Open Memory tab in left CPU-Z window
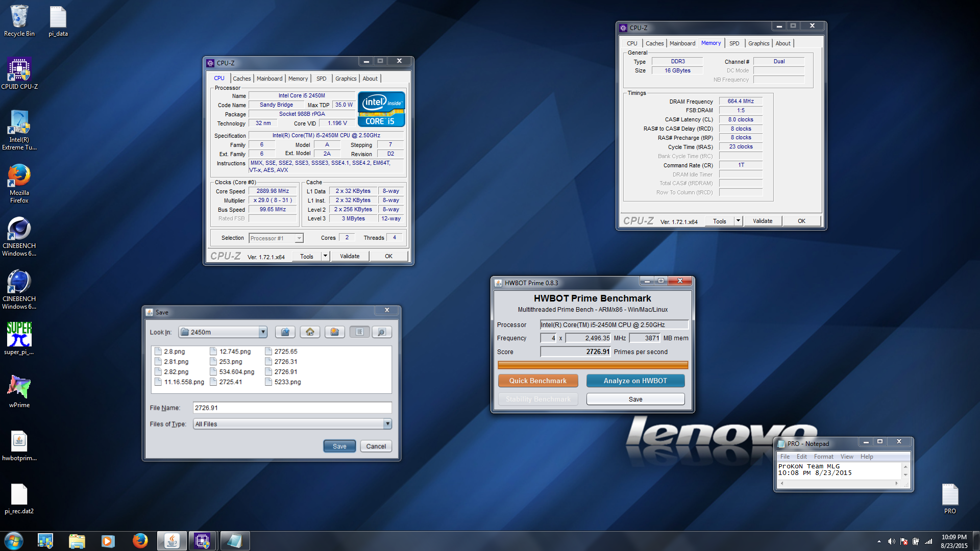980x551 pixels. point(298,79)
